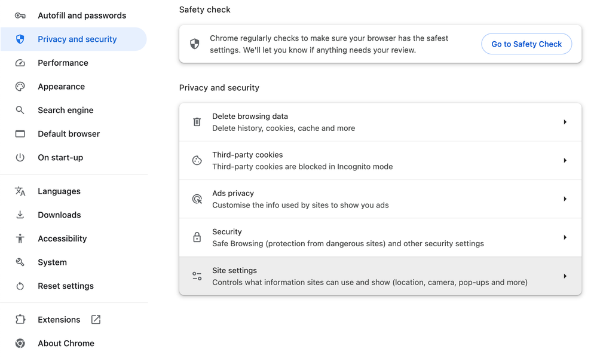597x364 pixels.
Task: Click the palette icon next to Appearance
Action: point(20,87)
